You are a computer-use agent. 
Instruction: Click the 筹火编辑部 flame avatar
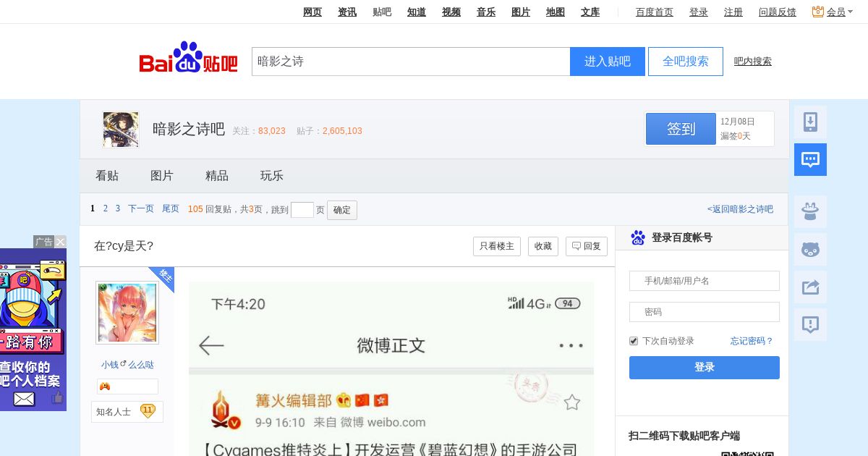point(226,410)
